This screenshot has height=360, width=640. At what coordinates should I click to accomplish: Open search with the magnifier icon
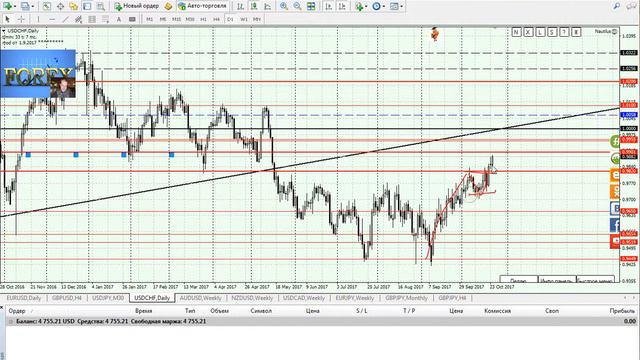[x=617, y=6]
